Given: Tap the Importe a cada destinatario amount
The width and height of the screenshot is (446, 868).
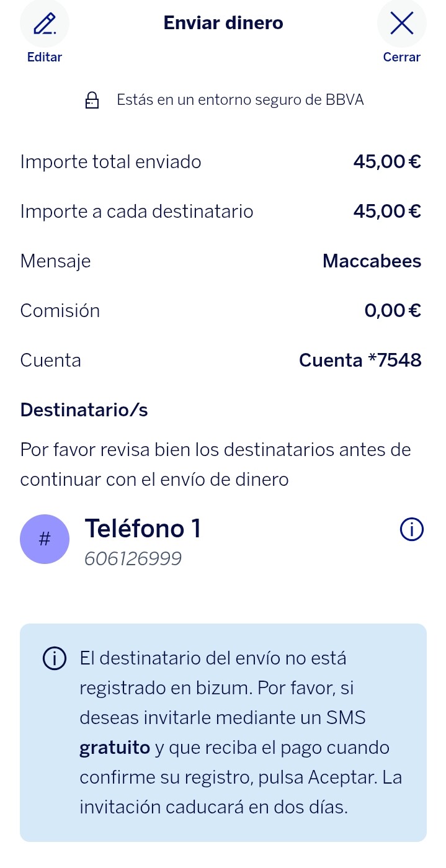Looking at the screenshot, I should (388, 212).
